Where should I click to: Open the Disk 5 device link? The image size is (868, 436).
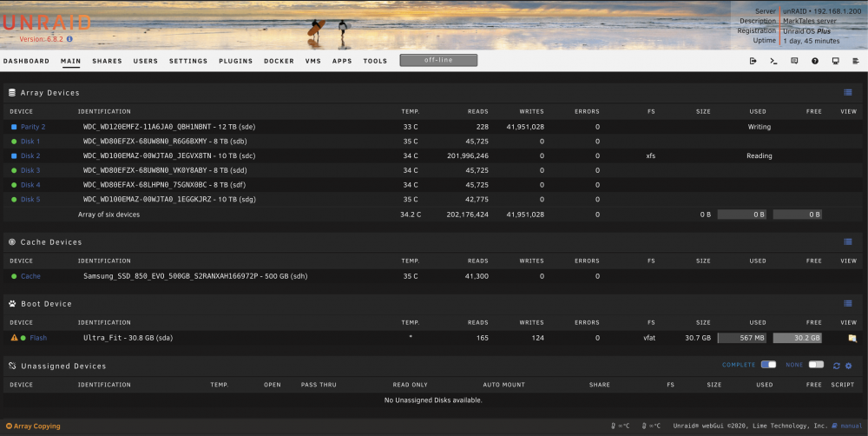(30, 199)
